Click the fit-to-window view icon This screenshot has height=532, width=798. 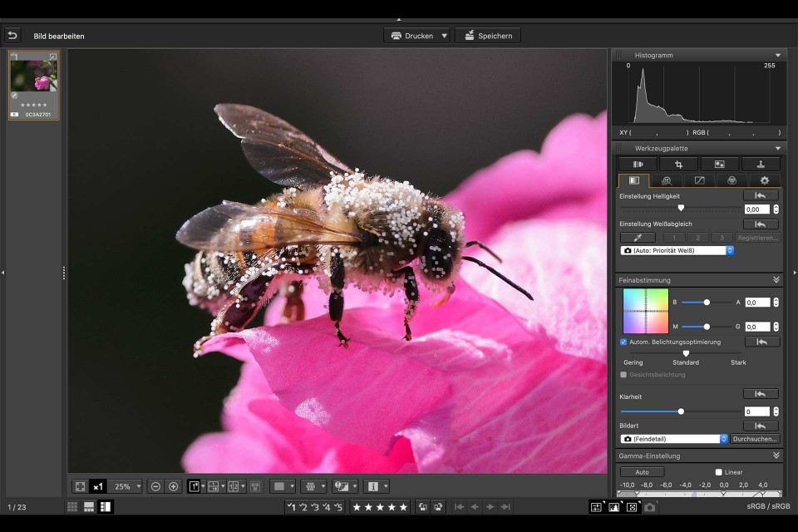coord(80,486)
